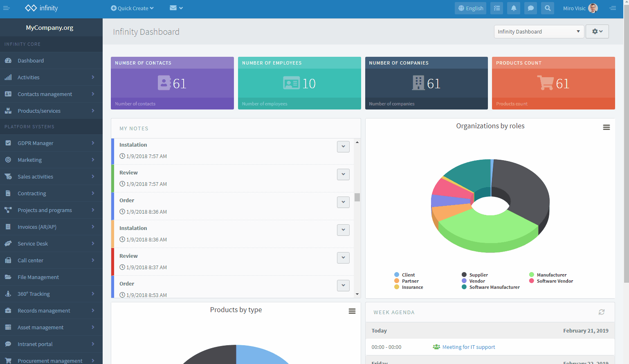
Task: Toggle Supplier series in roles legend
Action: pos(475,275)
